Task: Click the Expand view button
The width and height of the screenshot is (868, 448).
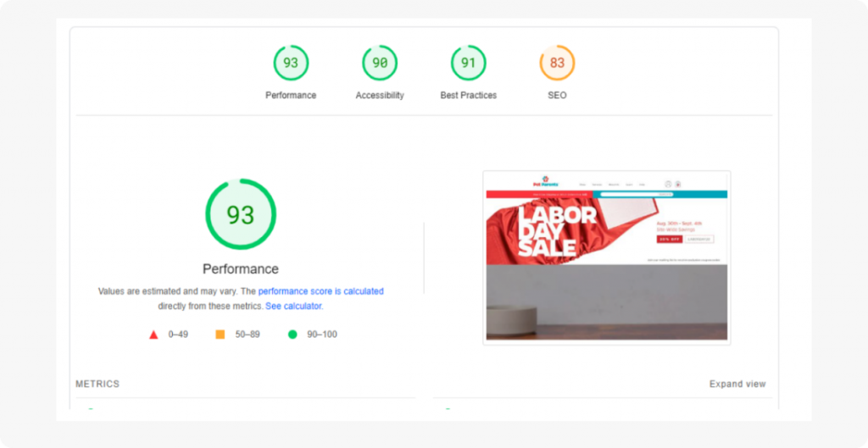Action: 737,384
